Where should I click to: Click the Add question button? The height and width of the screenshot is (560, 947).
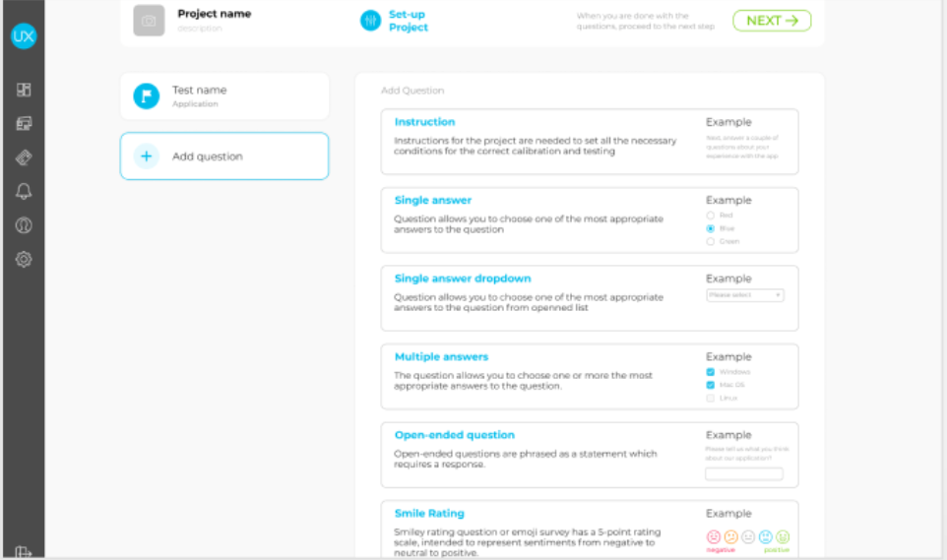[x=224, y=156]
